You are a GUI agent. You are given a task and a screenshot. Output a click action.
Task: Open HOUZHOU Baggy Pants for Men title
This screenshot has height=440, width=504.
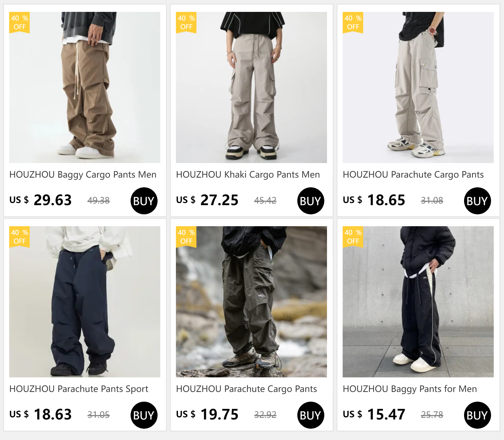[x=410, y=389]
